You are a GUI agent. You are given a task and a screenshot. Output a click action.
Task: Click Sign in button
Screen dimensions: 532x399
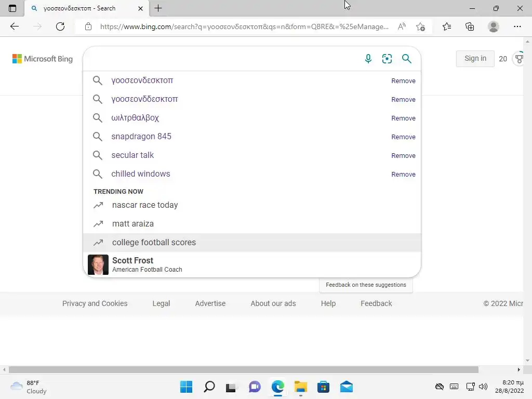coord(475,58)
